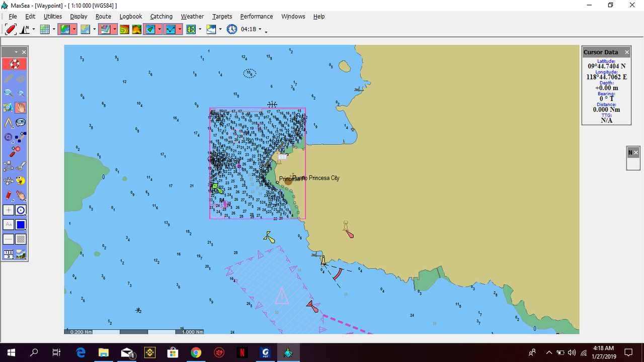Screen dimensions: 644x362
Task: Select the zoom out magnifier tool
Action: [21, 93]
